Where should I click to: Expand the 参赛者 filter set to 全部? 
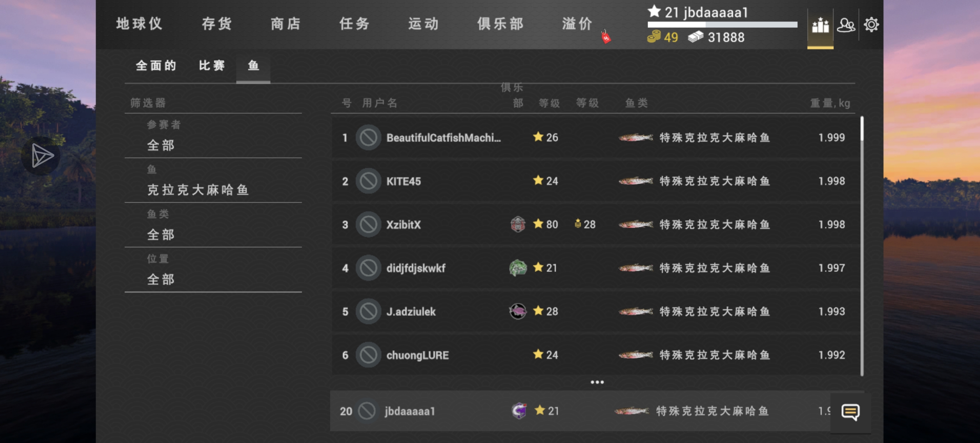[x=213, y=137]
